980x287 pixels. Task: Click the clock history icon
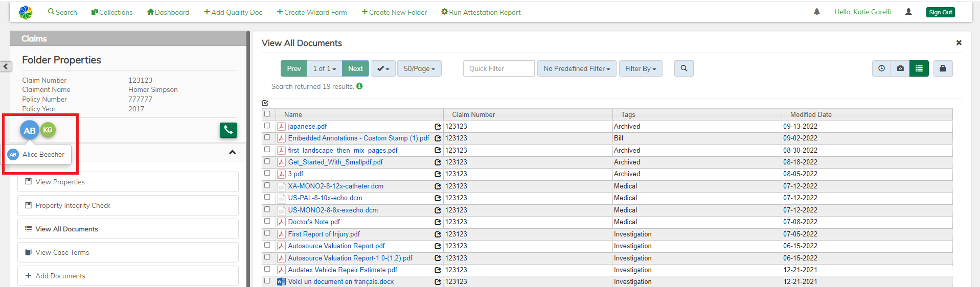pos(881,68)
